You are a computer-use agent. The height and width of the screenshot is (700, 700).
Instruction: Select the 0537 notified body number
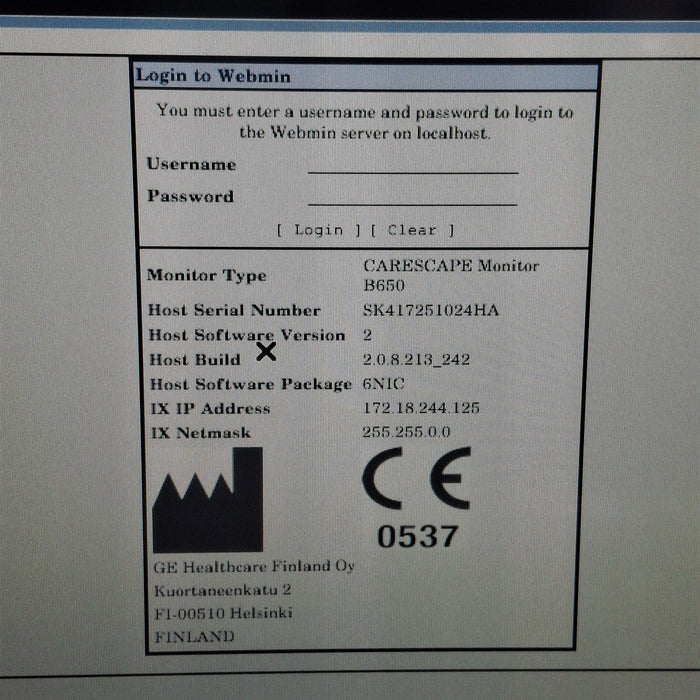coord(418,537)
